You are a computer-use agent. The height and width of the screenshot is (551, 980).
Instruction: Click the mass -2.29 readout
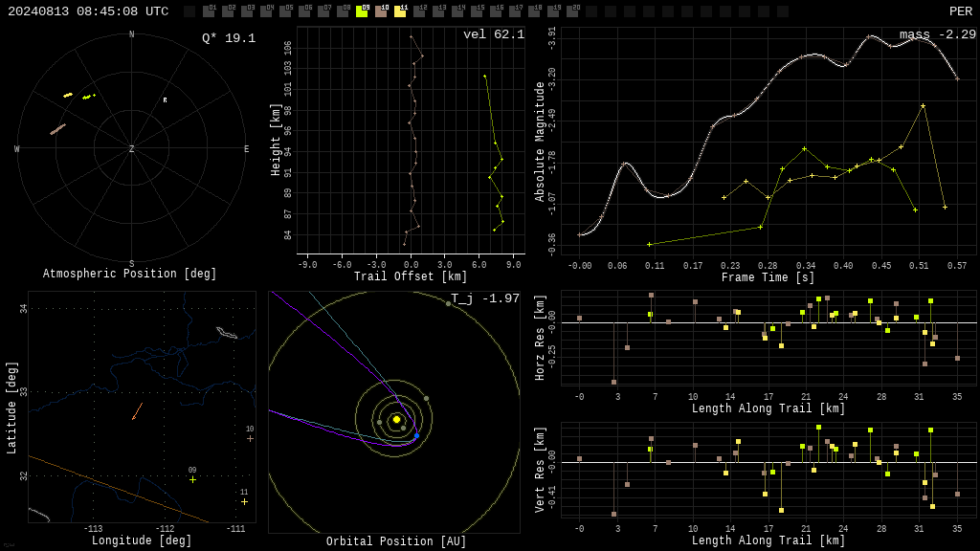[938, 34]
